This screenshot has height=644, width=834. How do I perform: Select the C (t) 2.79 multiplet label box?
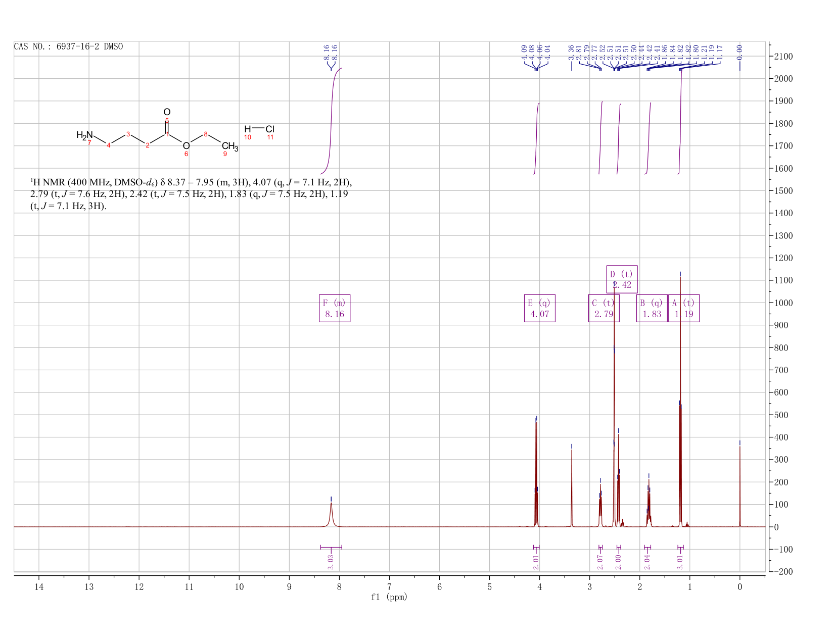(604, 308)
